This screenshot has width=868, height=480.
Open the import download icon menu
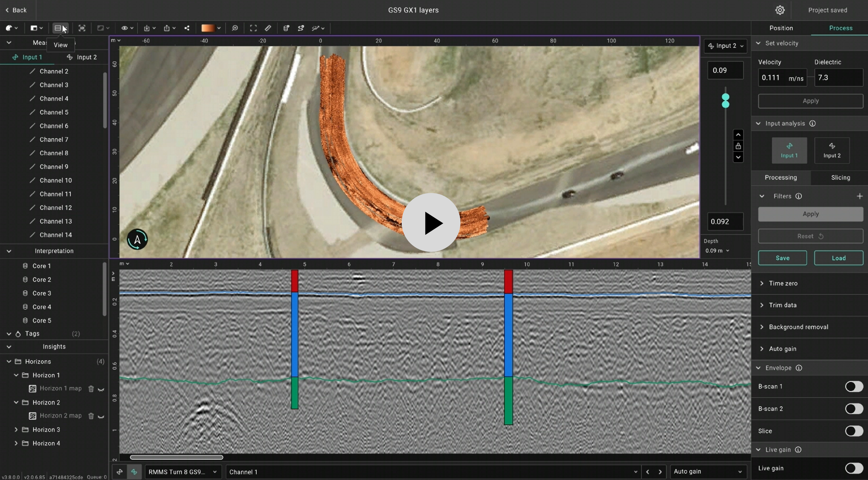point(149,28)
